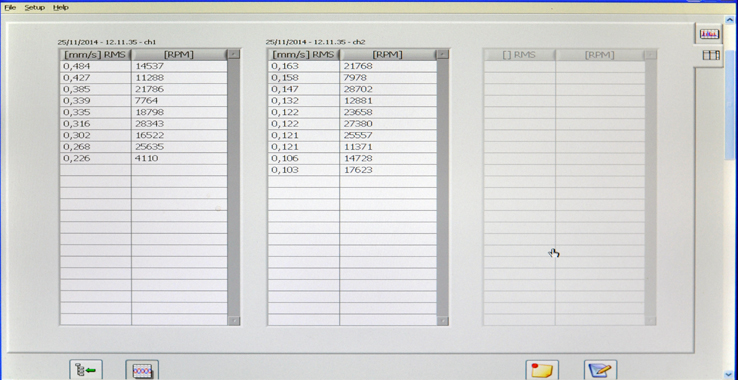Click the pencil edit note icon
Screen dimensions: 738x380
(x=601, y=370)
